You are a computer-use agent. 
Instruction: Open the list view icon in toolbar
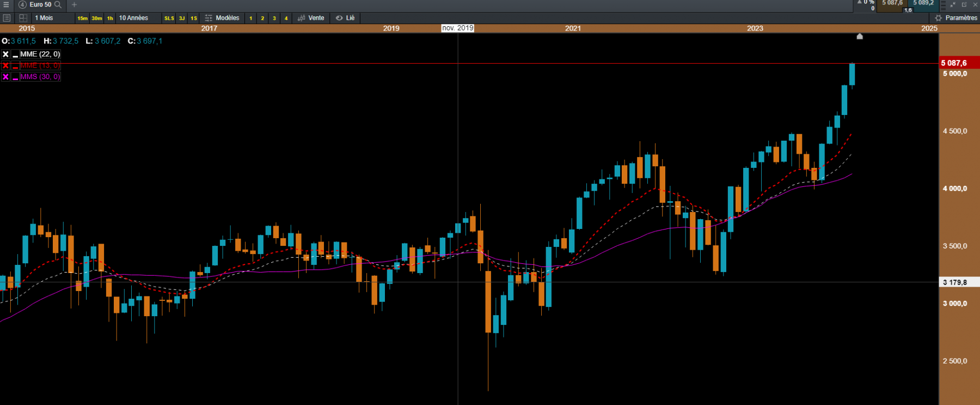7,18
